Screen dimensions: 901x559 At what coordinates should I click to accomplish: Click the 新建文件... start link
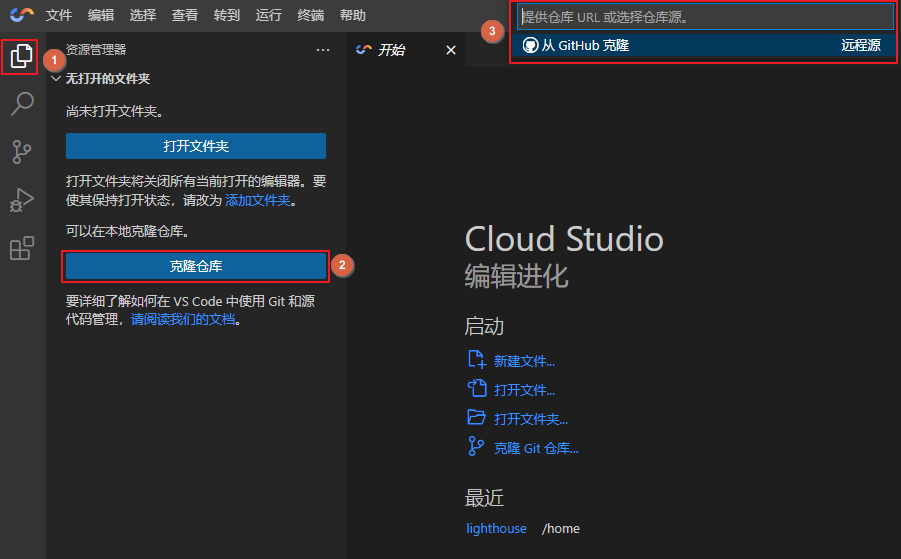click(524, 361)
